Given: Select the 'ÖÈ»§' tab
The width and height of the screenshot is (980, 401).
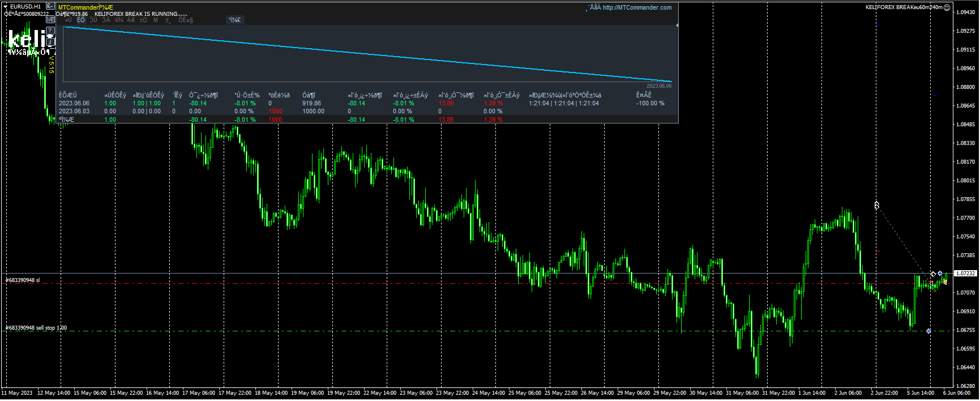Looking at the screenshot, I should (186, 20).
